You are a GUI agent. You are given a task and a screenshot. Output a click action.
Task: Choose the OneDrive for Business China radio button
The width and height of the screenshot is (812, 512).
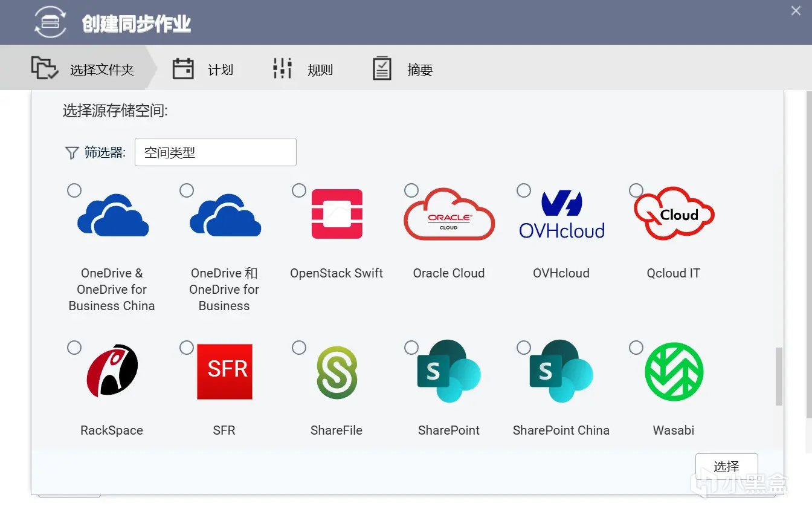point(74,190)
